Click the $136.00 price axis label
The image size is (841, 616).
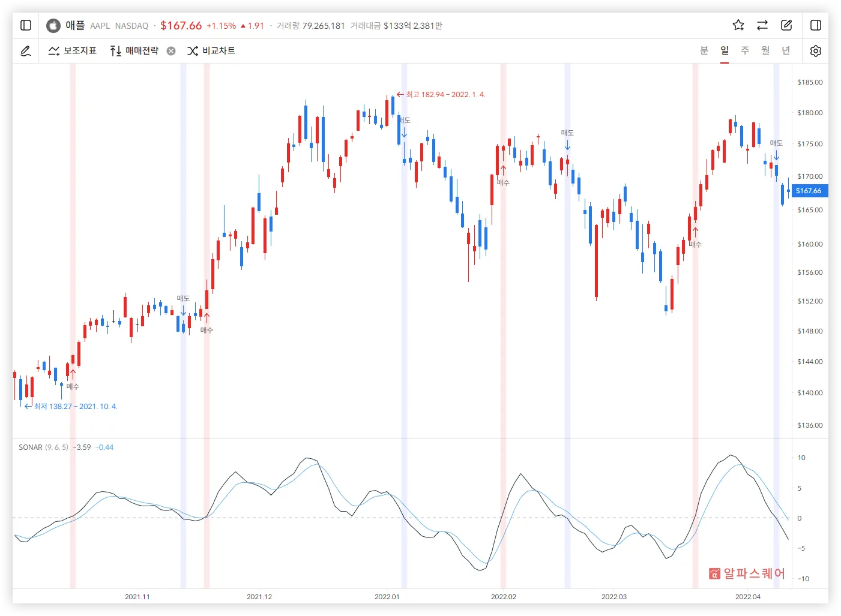pos(810,425)
